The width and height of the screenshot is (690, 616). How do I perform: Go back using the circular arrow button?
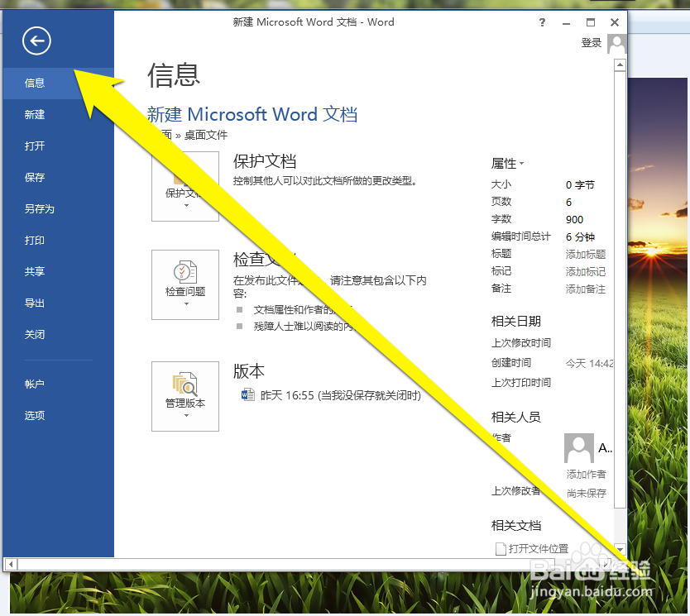[36, 41]
